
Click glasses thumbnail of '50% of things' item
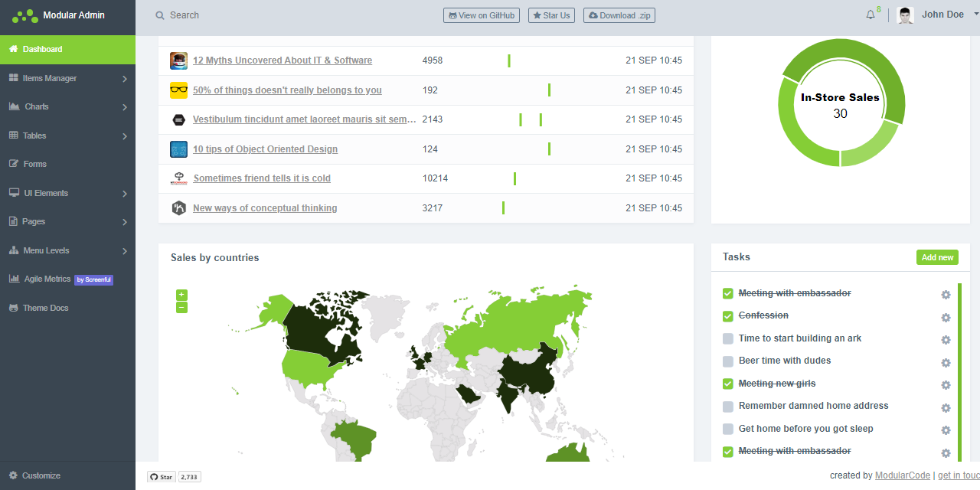tap(178, 90)
